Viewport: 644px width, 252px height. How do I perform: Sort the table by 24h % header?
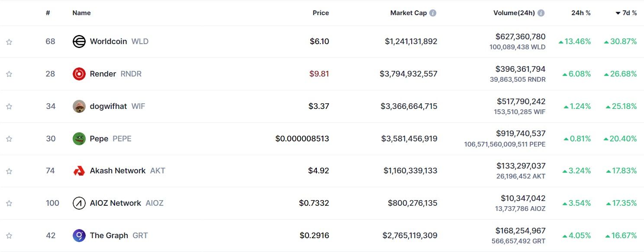click(x=581, y=13)
